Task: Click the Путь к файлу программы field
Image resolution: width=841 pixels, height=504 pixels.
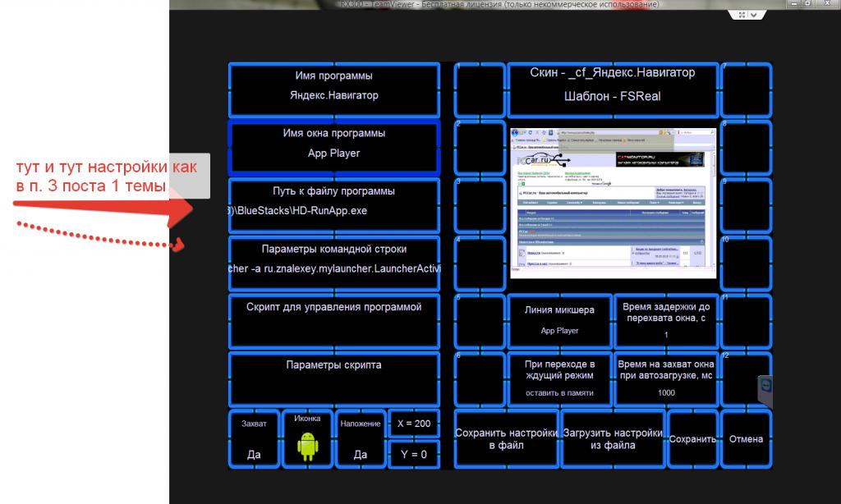Action: click(x=333, y=205)
